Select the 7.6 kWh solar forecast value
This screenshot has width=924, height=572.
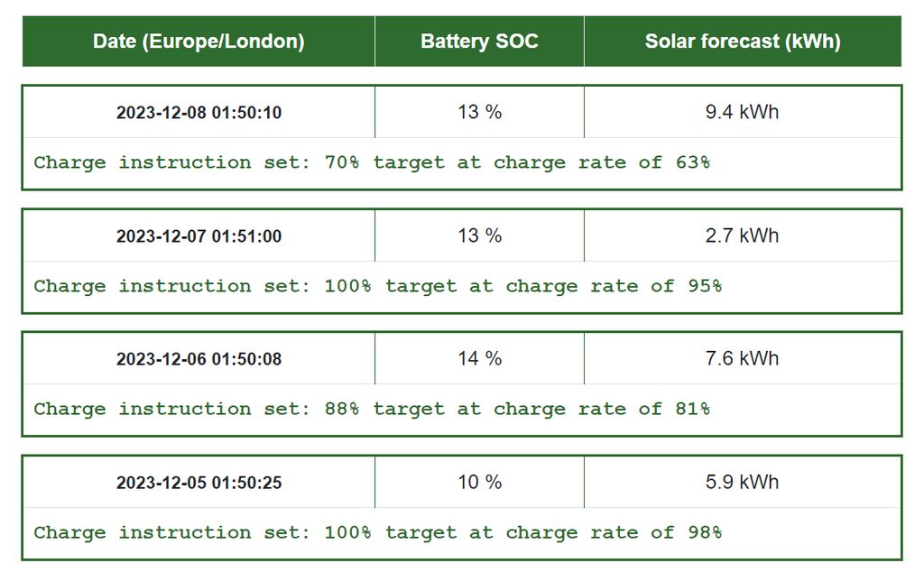(x=742, y=358)
